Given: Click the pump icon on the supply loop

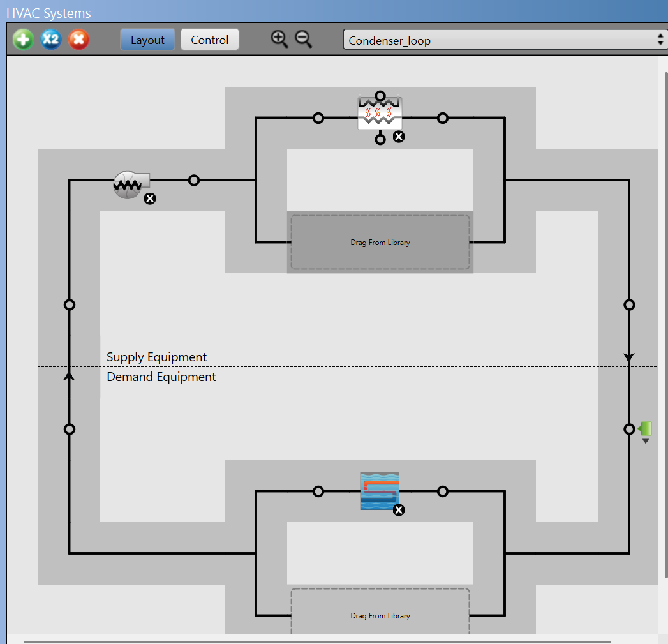Looking at the screenshot, I should pyautogui.click(x=128, y=184).
